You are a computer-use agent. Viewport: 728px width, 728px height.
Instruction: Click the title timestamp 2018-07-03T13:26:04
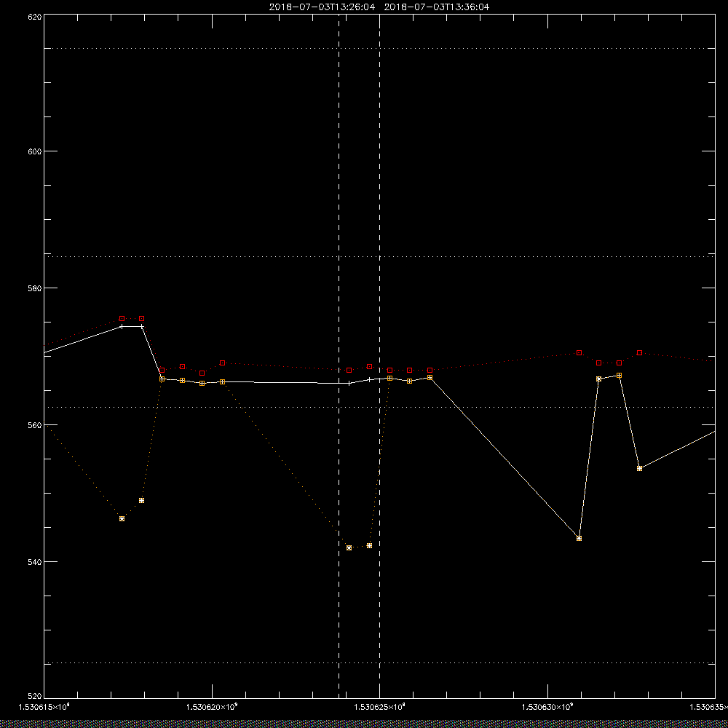[x=322, y=7]
